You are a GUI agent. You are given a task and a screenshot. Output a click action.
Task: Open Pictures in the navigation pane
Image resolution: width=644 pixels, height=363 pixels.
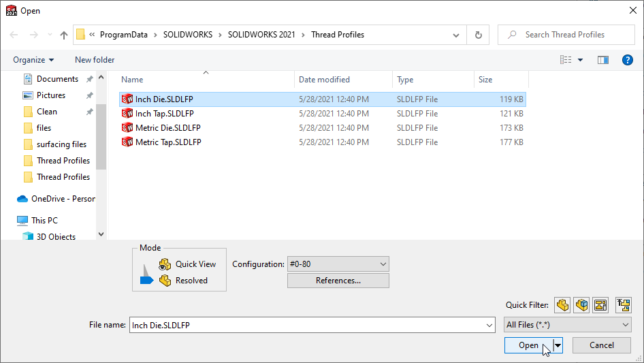point(51,95)
